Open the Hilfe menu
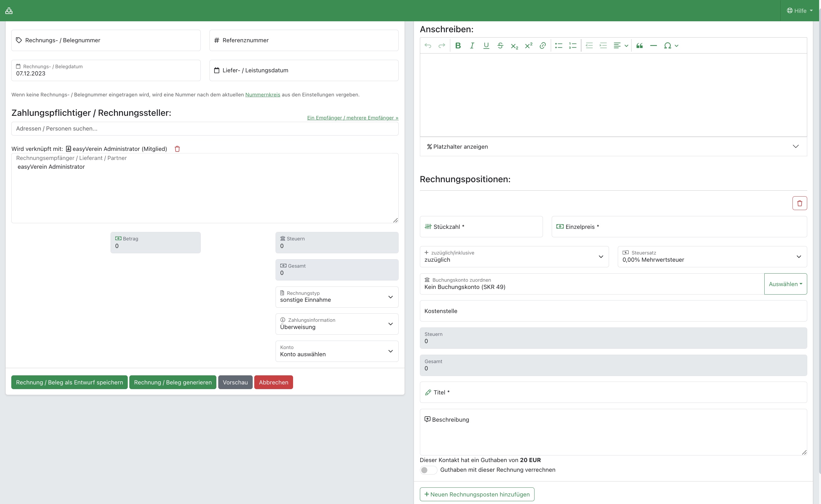821x504 pixels. pos(800,11)
